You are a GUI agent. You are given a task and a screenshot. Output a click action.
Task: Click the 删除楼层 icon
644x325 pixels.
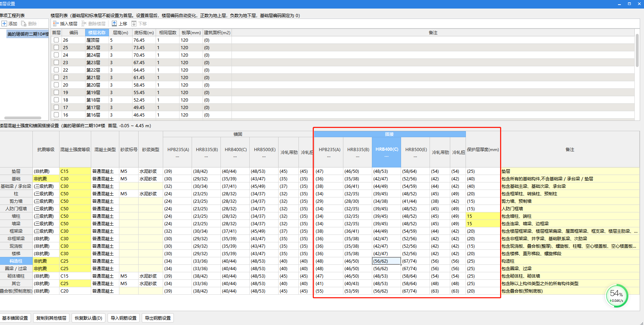[84, 24]
